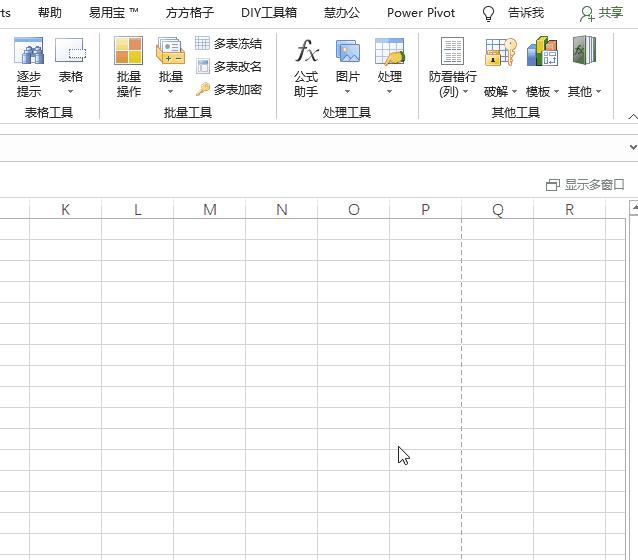Click the 模板 template icon

coord(542,51)
